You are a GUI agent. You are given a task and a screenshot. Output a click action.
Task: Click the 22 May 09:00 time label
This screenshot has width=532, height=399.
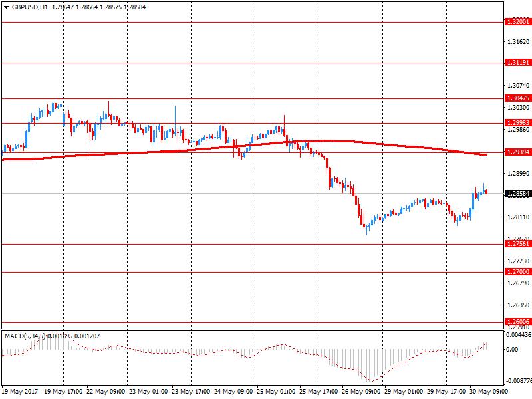pos(106,392)
